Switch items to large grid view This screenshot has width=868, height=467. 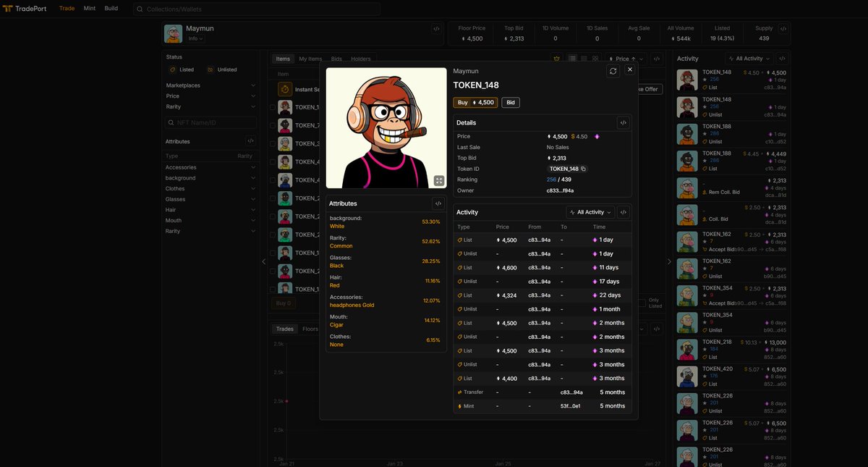(595, 59)
